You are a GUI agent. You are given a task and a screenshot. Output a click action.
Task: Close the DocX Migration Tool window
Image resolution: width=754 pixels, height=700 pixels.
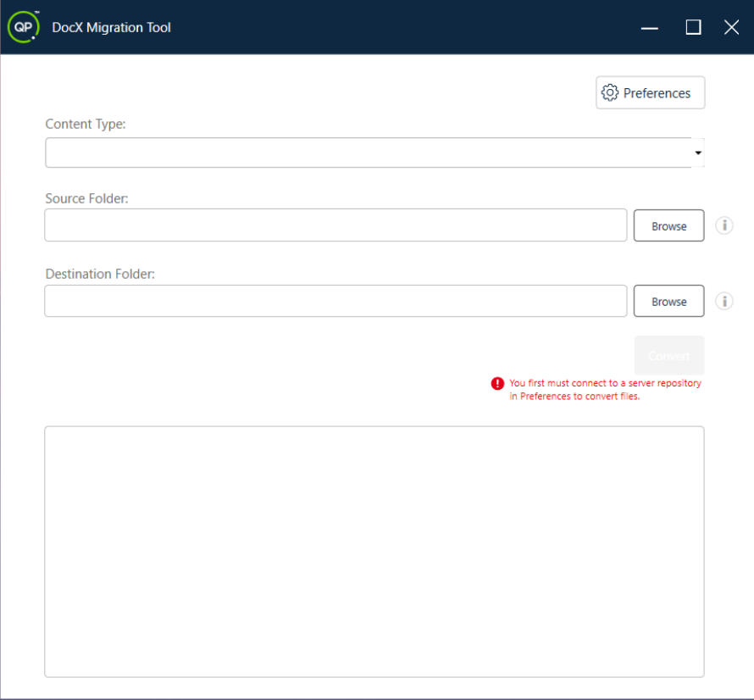pyautogui.click(x=731, y=27)
